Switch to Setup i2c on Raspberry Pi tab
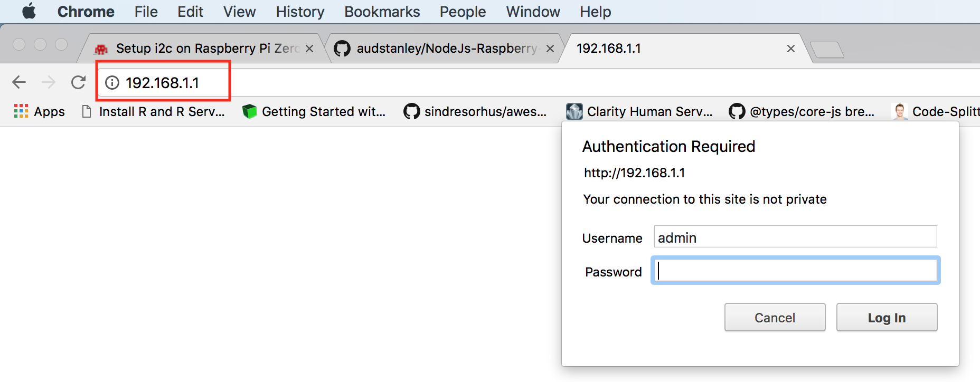The image size is (980, 382). (201, 49)
